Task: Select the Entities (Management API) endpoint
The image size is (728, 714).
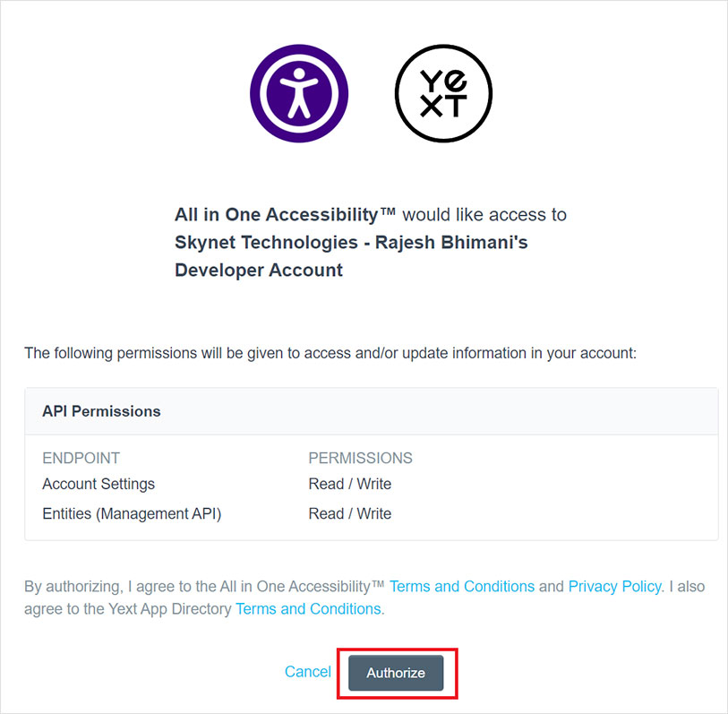Action: tap(132, 513)
